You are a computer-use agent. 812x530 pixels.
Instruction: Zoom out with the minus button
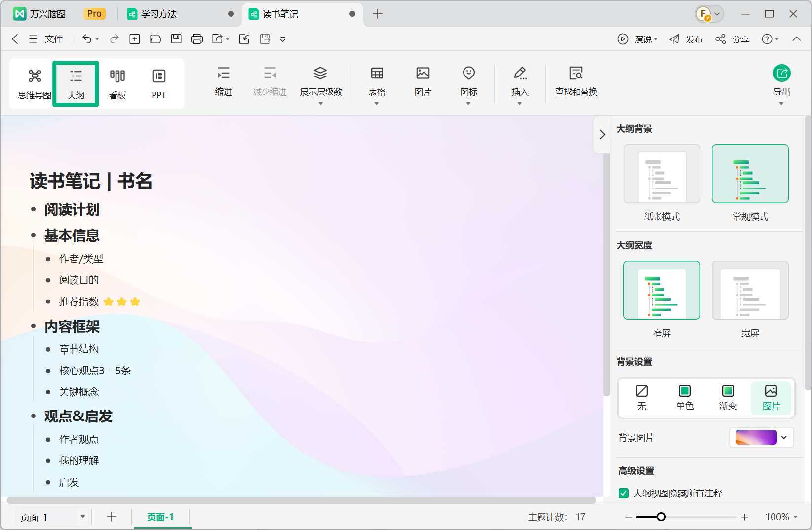(628, 517)
